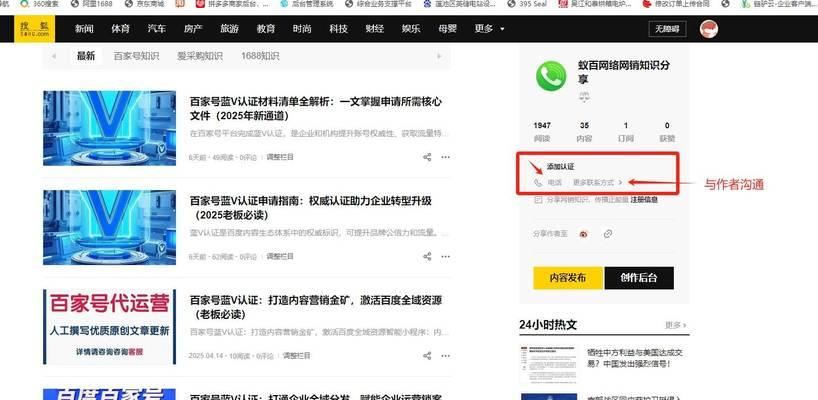This screenshot has width=818, height=400.
Task: Click the author name 蚁百网络网销知识分享
Action: click(624, 72)
